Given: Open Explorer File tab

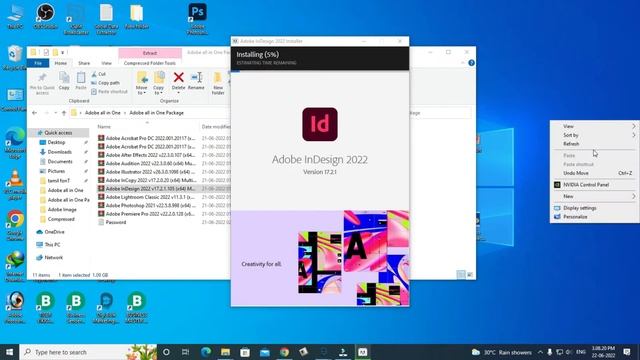Looking at the screenshot, I should coord(38,63).
